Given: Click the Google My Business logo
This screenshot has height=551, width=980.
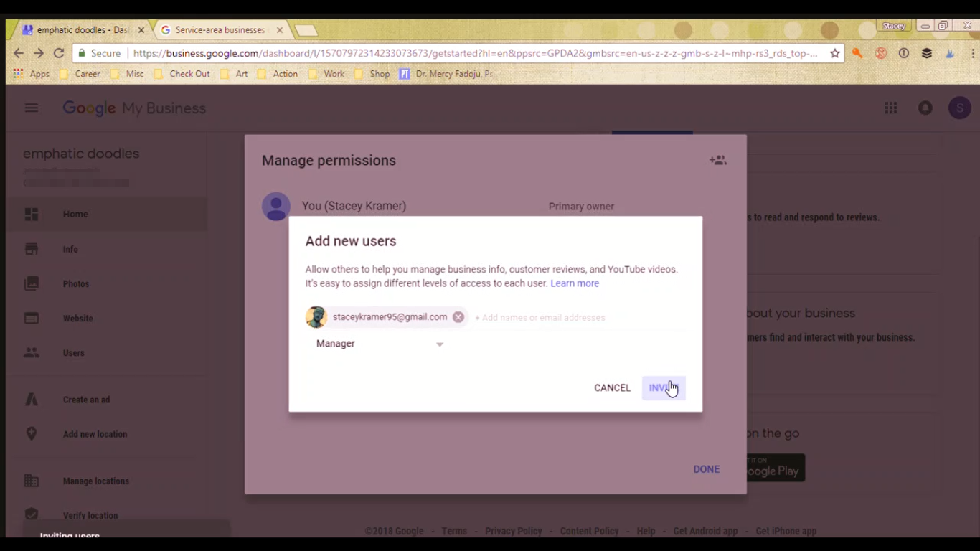Looking at the screenshot, I should [134, 108].
